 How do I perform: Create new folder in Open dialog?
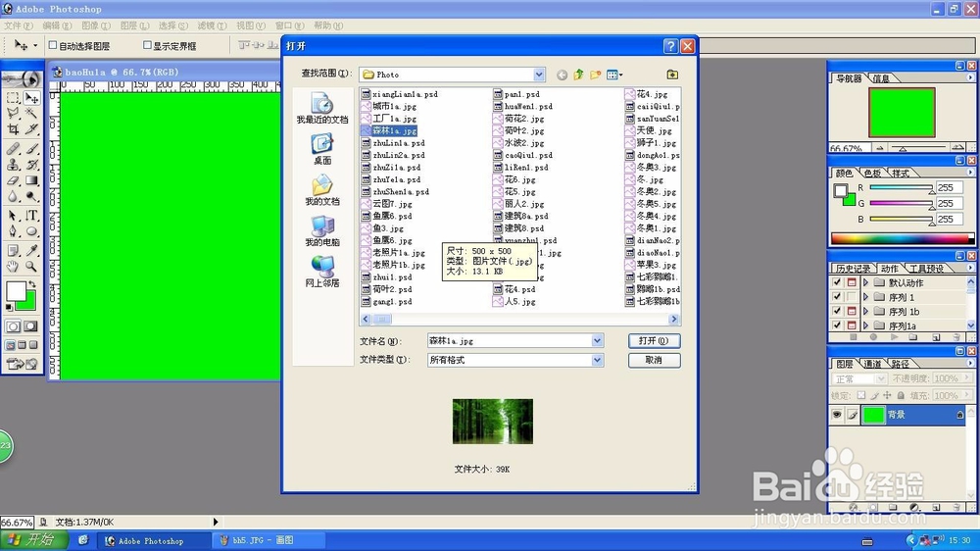coord(595,75)
